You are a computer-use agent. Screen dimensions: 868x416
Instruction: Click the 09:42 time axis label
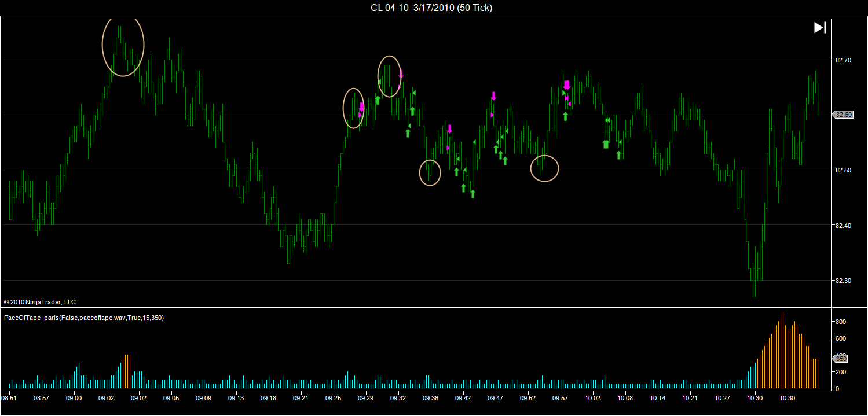click(x=463, y=398)
